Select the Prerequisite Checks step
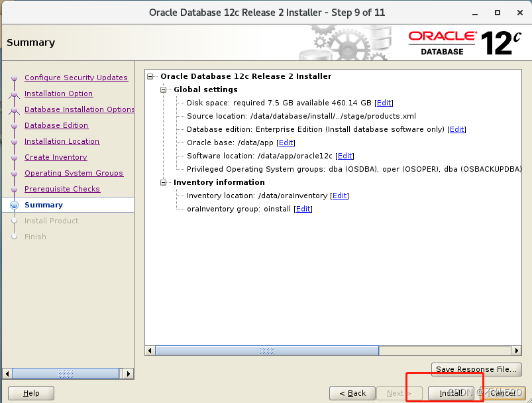Viewport: 532px width, 403px height. 62,189
